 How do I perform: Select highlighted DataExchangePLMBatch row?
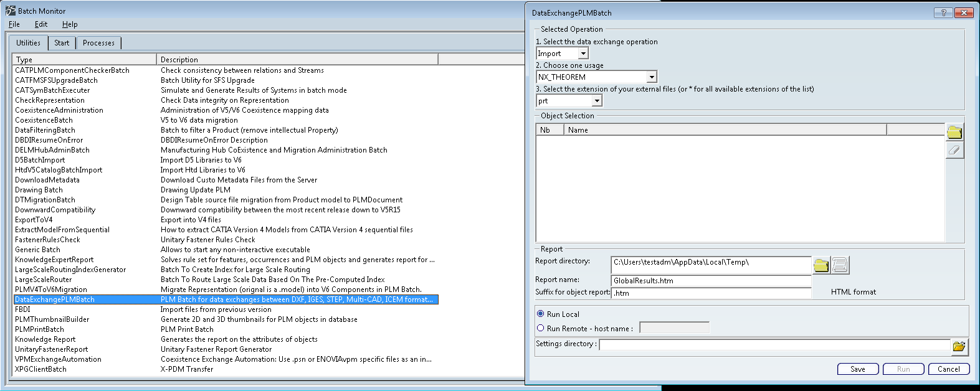click(x=226, y=299)
